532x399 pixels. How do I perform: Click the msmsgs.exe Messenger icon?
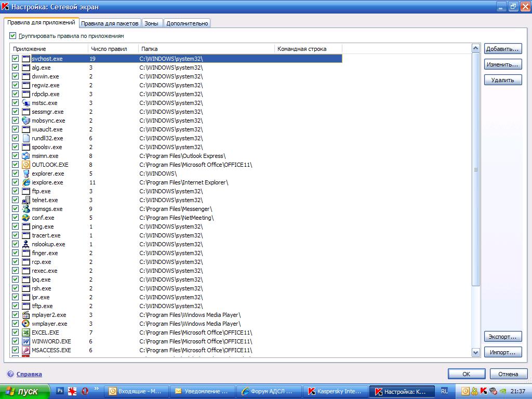point(26,209)
